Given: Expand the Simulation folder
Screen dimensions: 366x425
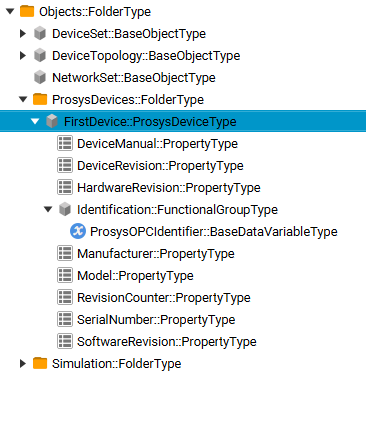Looking at the screenshot, I should [x=23, y=364].
